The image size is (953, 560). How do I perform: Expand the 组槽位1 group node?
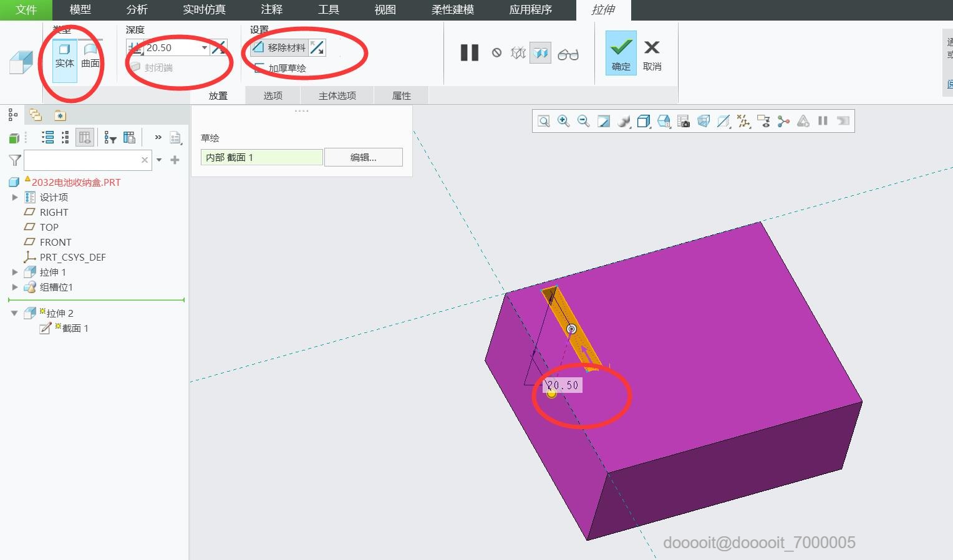[15, 287]
